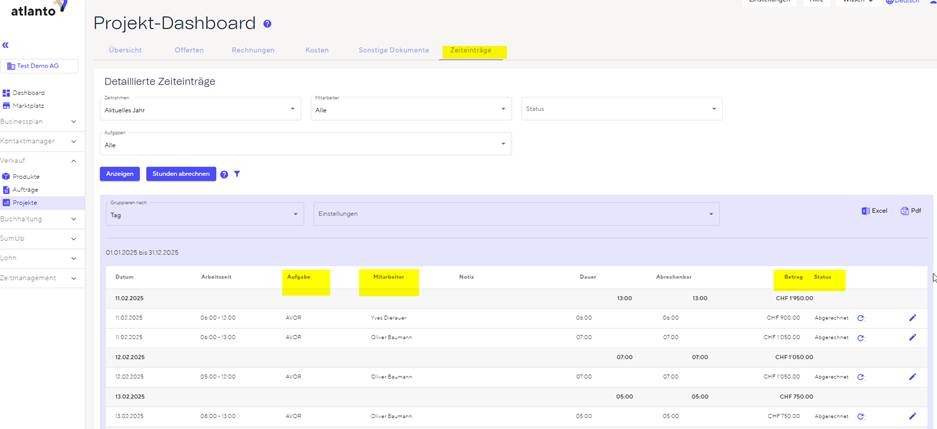Click the Dauer column header
This screenshot has height=429, width=937.
(x=588, y=277)
